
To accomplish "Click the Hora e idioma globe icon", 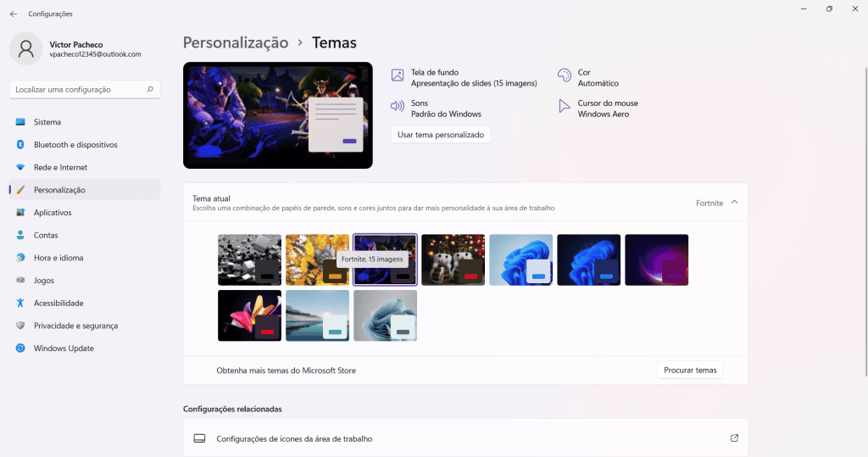I will click(x=20, y=258).
